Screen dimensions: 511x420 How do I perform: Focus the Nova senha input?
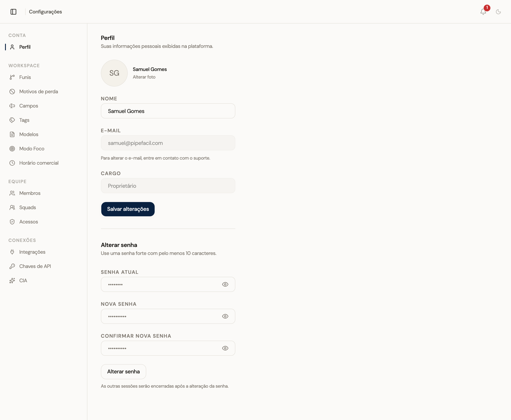[168, 316]
